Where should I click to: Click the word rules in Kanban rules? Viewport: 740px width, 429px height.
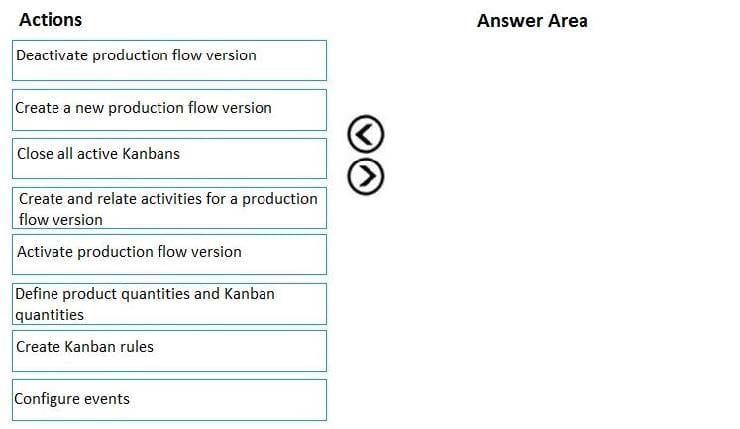[137, 347]
